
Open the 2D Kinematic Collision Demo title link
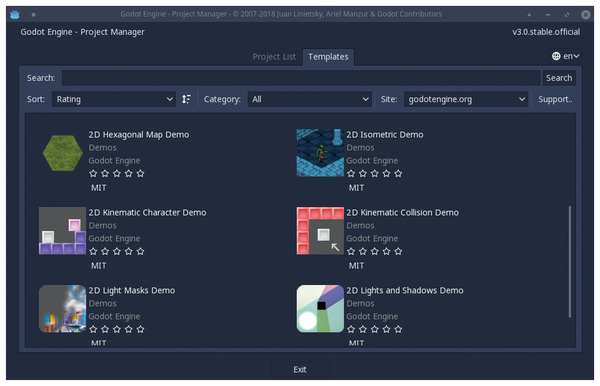[x=403, y=213]
